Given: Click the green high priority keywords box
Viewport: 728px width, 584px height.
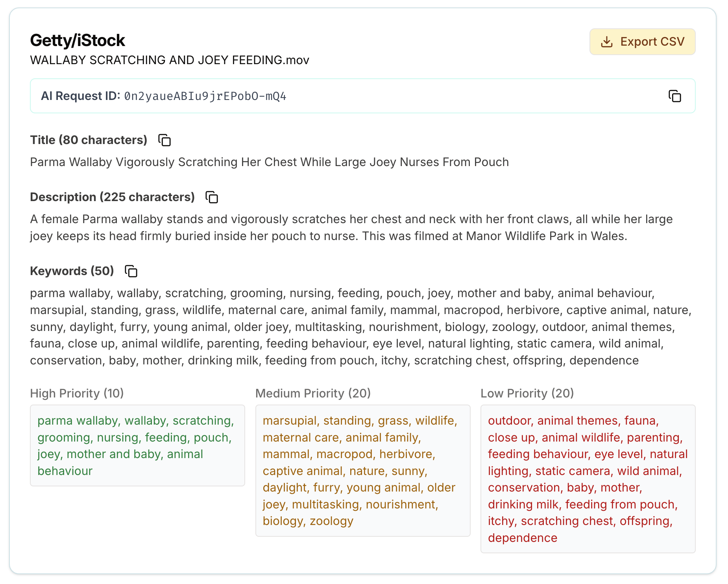Looking at the screenshot, I should [137, 445].
